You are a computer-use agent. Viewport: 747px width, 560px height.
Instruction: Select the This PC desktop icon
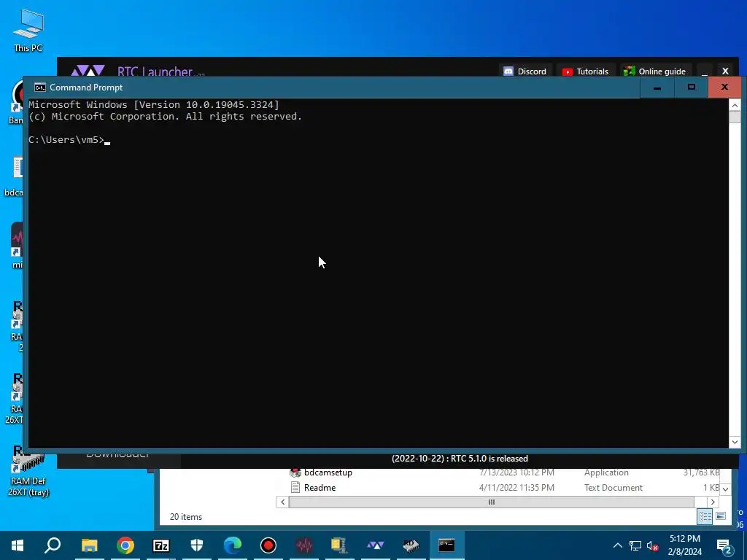point(28,31)
